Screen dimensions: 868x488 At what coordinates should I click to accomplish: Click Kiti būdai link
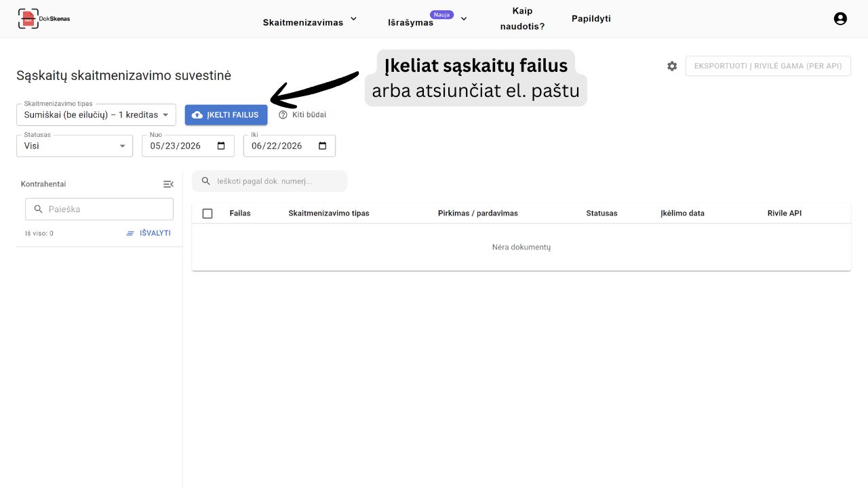pyautogui.click(x=309, y=115)
